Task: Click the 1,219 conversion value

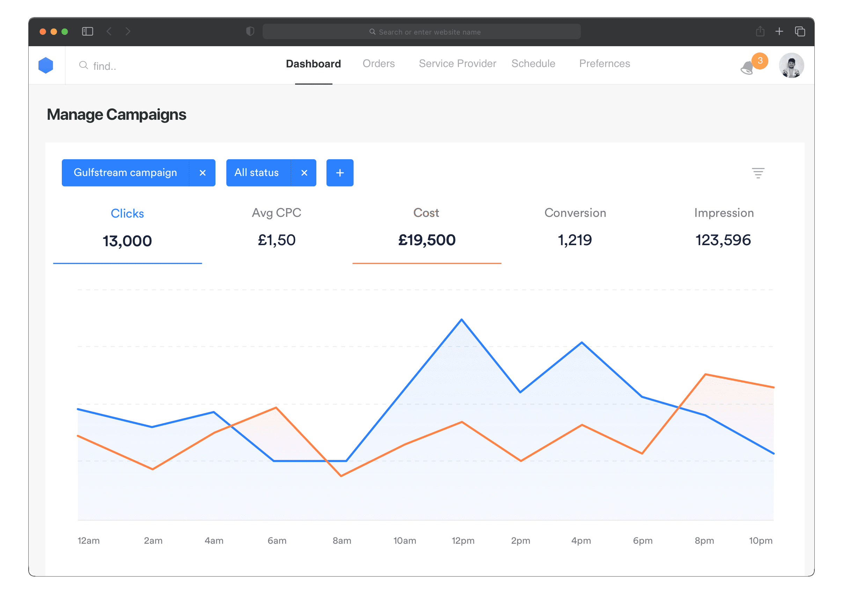Action: coord(574,240)
